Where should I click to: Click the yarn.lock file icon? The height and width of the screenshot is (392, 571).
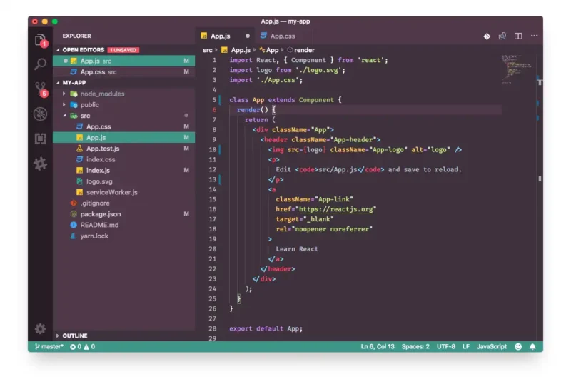click(x=74, y=236)
